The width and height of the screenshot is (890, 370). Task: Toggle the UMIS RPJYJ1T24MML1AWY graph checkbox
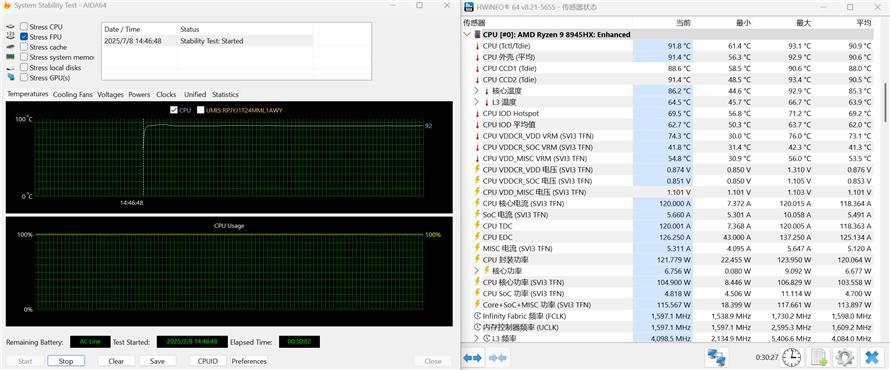click(x=200, y=110)
